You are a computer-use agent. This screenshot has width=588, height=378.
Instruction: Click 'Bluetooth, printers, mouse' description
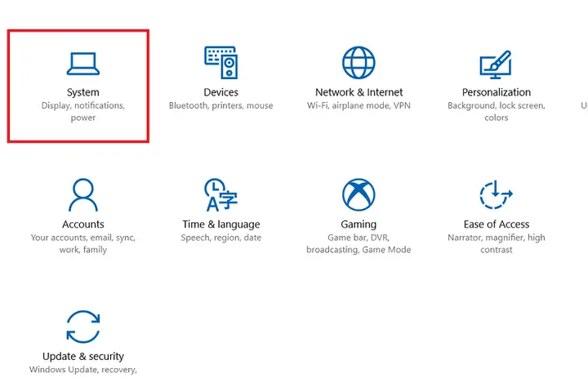(220, 106)
